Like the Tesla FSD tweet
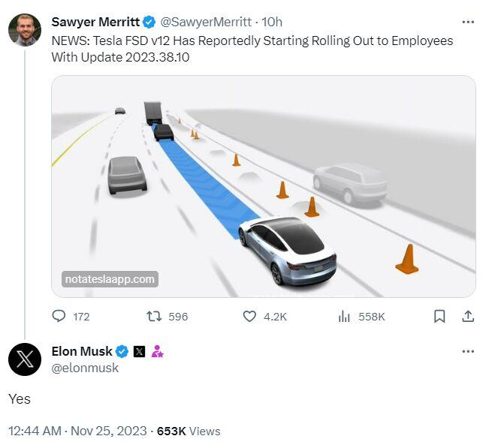489x448 pixels. (x=250, y=317)
